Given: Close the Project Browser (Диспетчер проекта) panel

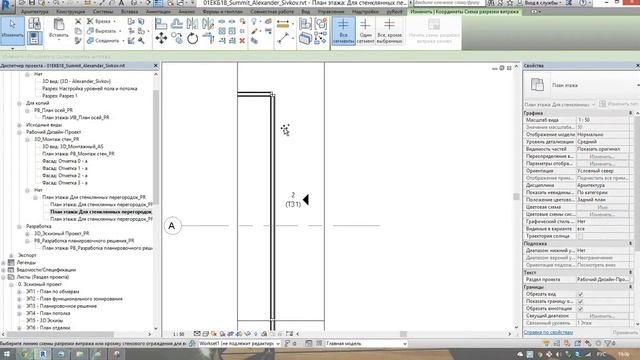Looking at the screenshot, I should 156,65.
